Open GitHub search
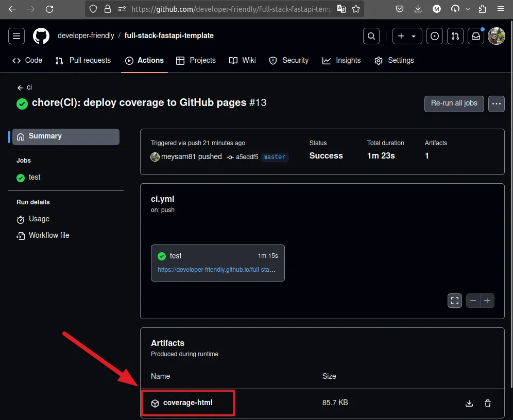 pyautogui.click(x=371, y=36)
